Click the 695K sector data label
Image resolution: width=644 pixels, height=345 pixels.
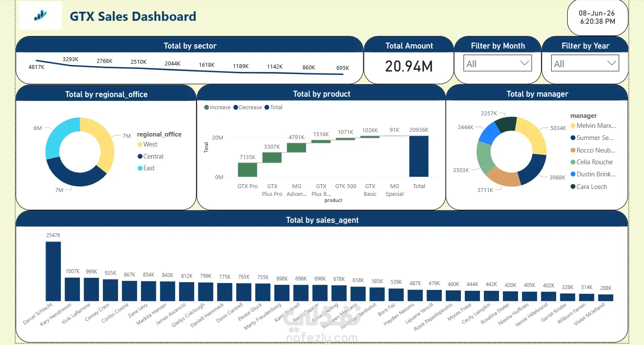(343, 68)
